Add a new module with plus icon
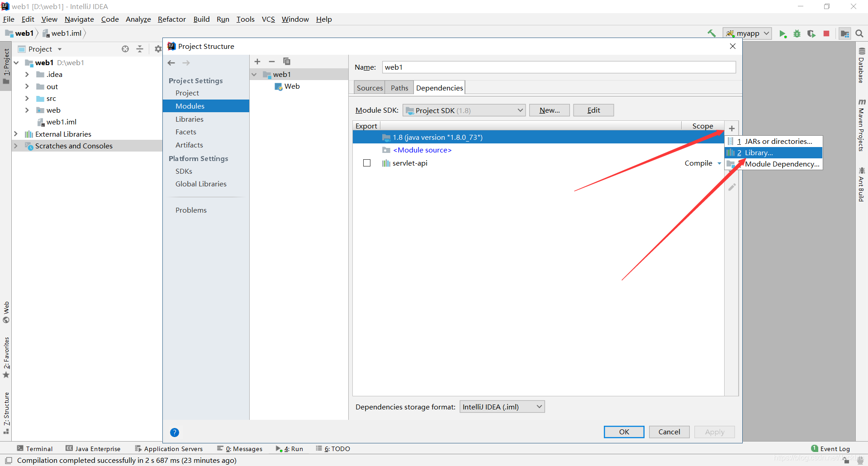This screenshot has width=868, height=466. point(257,62)
